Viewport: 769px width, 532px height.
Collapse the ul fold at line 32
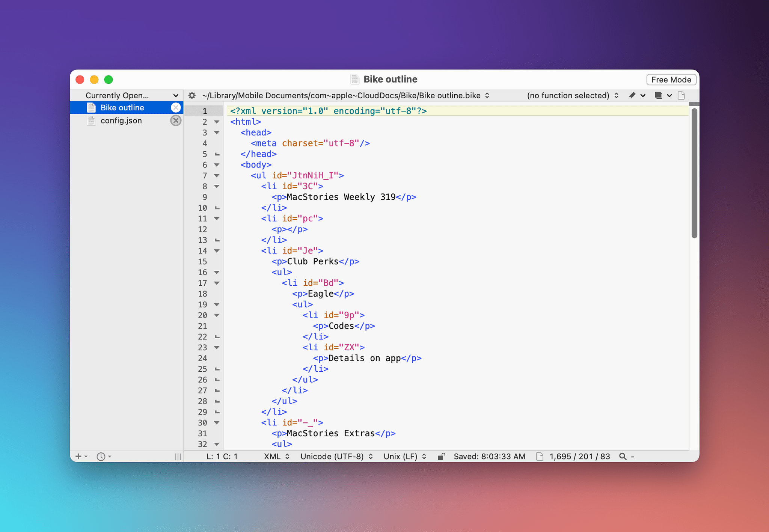pyautogui.click(x=217, y=444)
